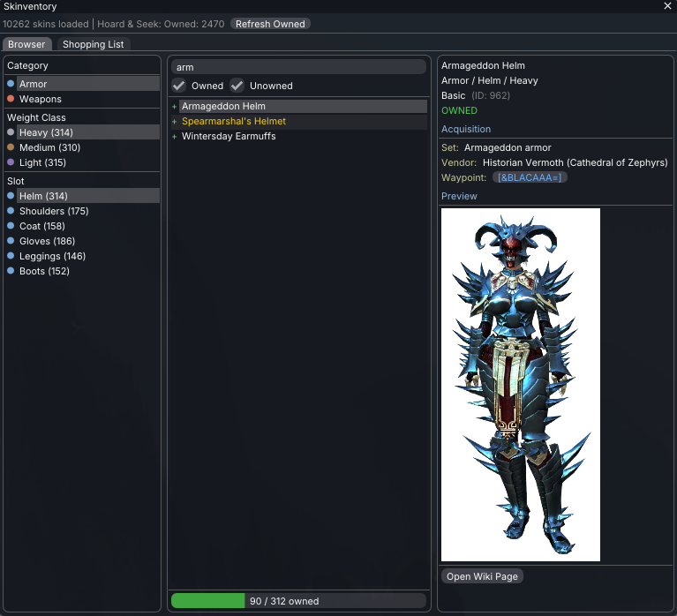677x616 pixels.
Task: Select the Armor category
Action: coord(88,84)
